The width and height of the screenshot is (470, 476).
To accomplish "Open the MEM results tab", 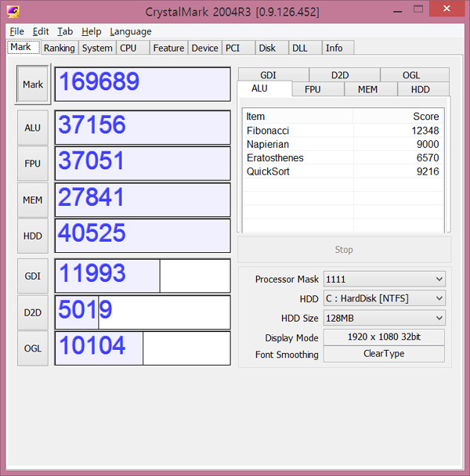I will (371, 89).
